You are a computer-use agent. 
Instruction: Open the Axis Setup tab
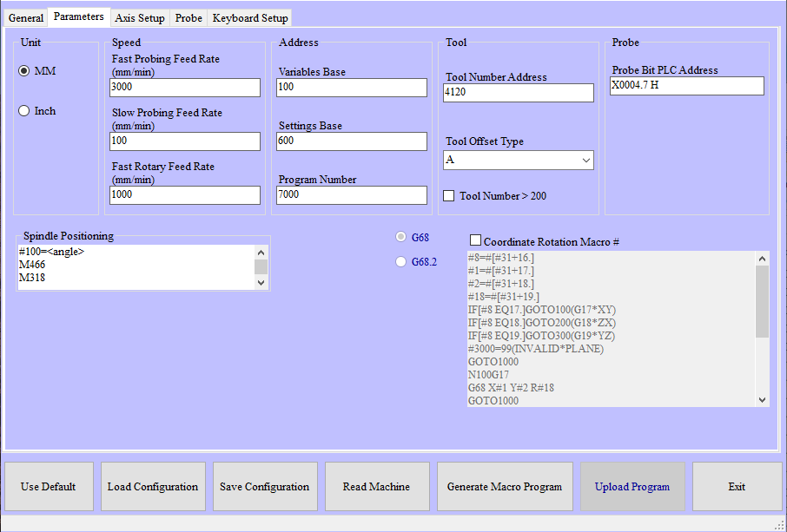[139, 18]
